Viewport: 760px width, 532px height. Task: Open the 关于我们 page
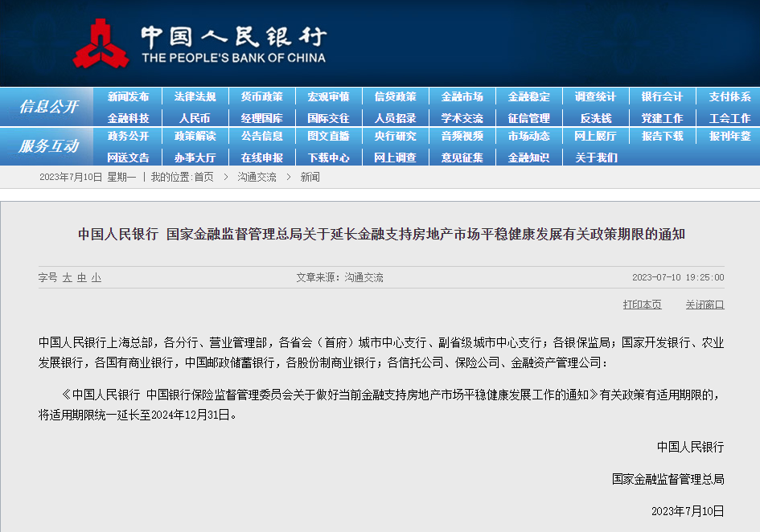coord(595,158)
